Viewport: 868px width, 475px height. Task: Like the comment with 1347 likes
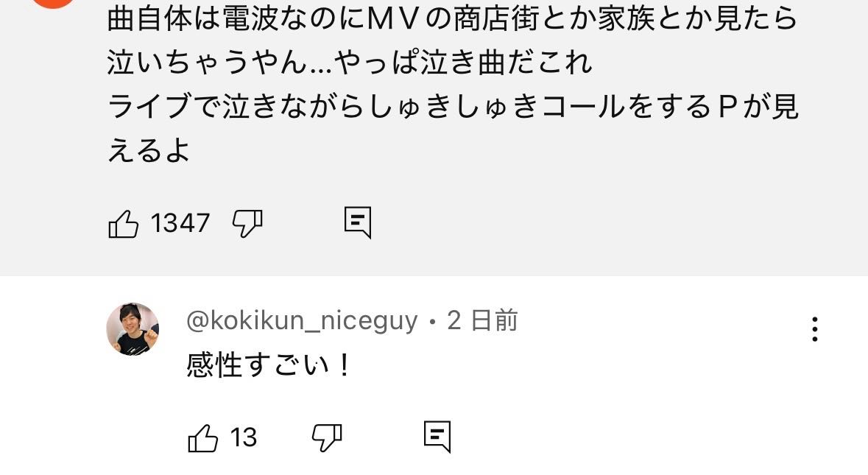coord(123,224)
